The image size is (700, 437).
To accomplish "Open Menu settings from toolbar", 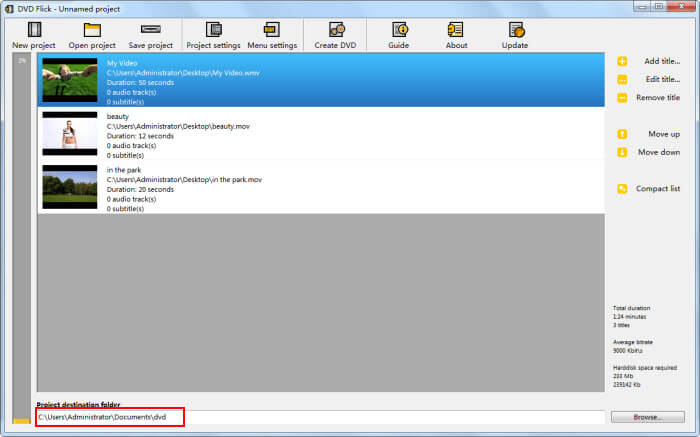I will (271, 29).
